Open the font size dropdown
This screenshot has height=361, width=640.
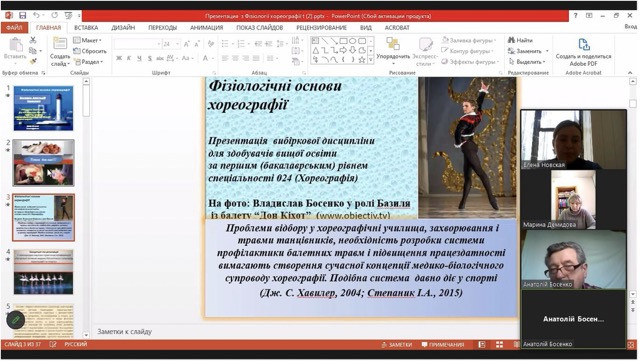[x=178, y=44]
